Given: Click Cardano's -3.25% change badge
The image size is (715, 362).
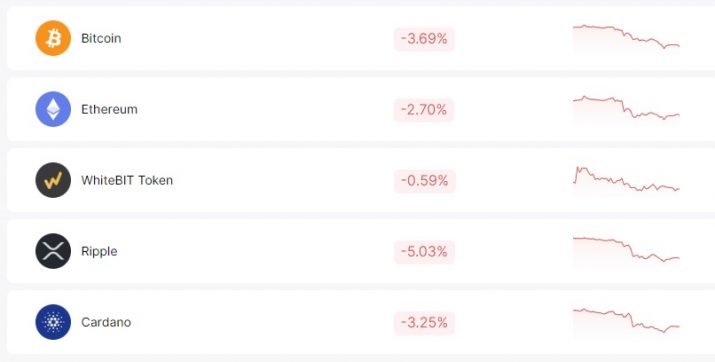Looking at the screenshot, I should (424, 323).
